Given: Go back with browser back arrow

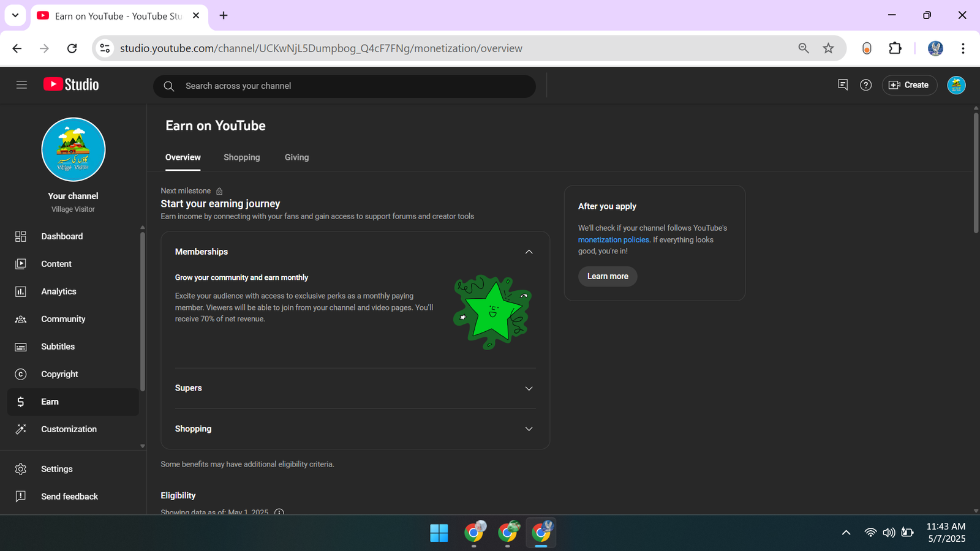Looking at the screenshot, I should [x=17, y=48].
